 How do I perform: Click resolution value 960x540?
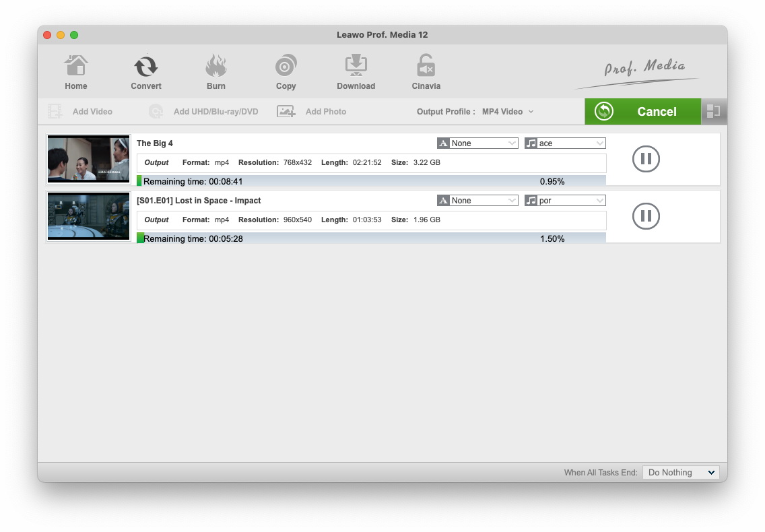pyautogui.click(x=297, y=219)
